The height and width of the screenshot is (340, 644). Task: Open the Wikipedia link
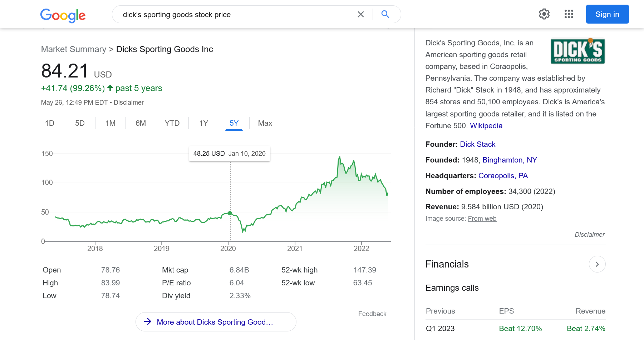click(486, 126)
